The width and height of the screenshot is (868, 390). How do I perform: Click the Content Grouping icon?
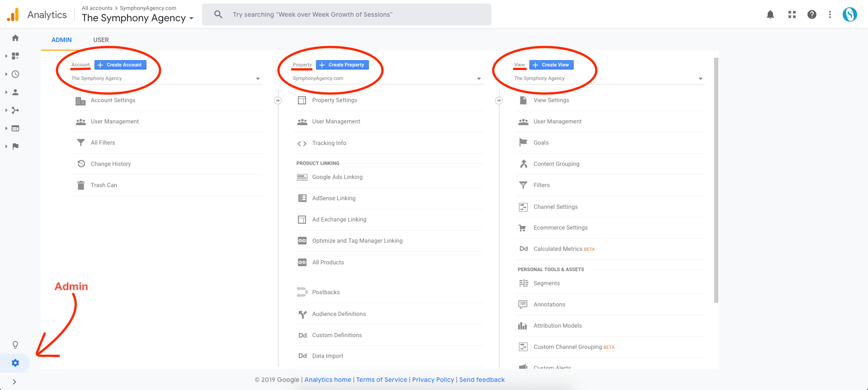(x=523, y=164)
